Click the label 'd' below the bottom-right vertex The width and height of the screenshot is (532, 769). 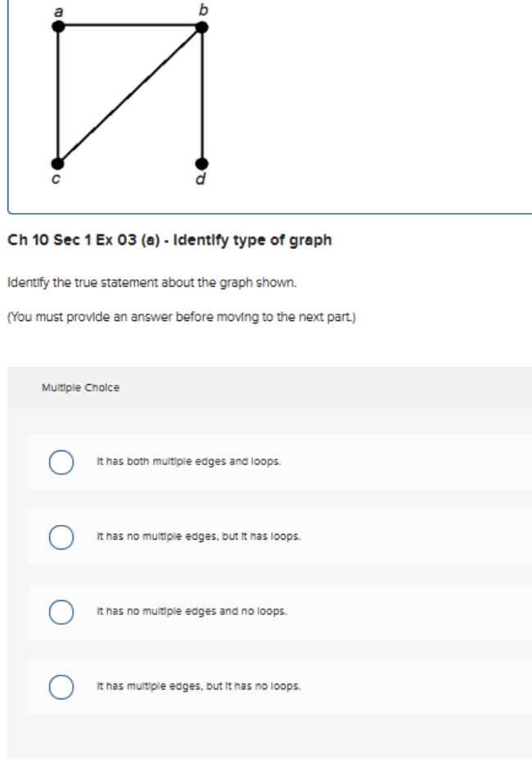pos(200,177)
